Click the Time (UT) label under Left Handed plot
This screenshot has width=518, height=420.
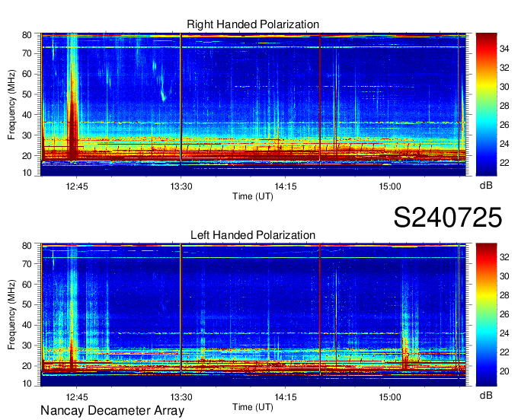click(x=253, y=407)
